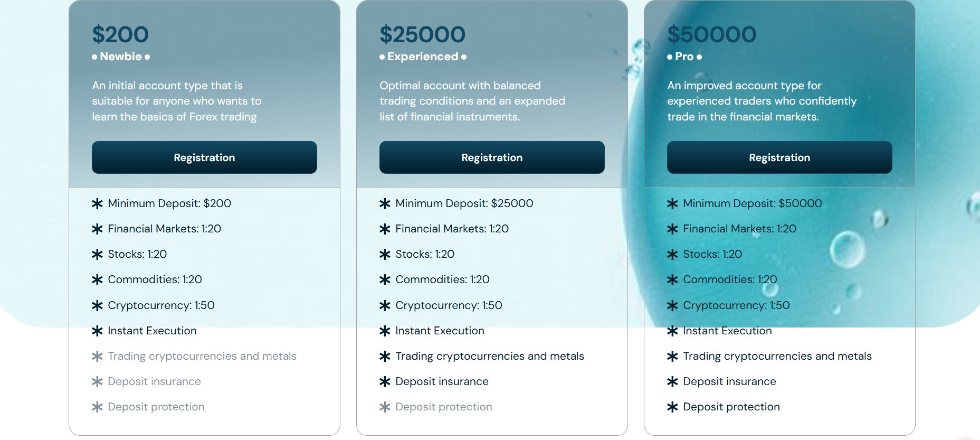
Task: Click Experienced plan's Deposit insurance feature
Action: (442, 381)
